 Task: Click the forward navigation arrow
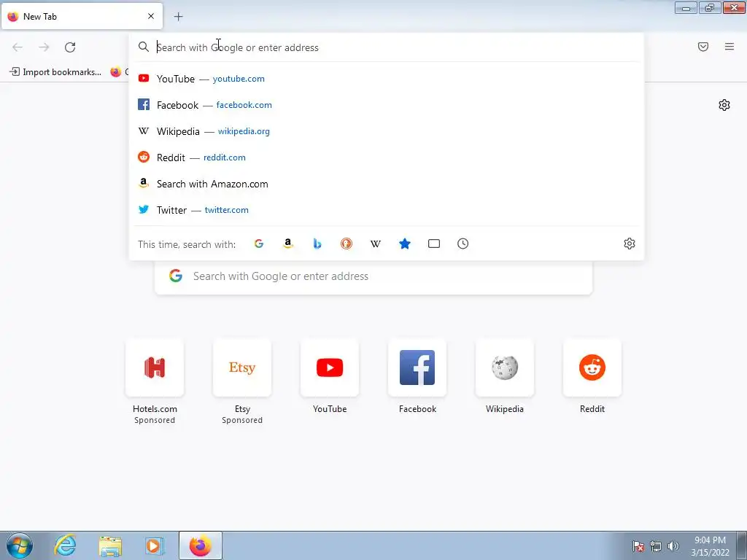44,47
